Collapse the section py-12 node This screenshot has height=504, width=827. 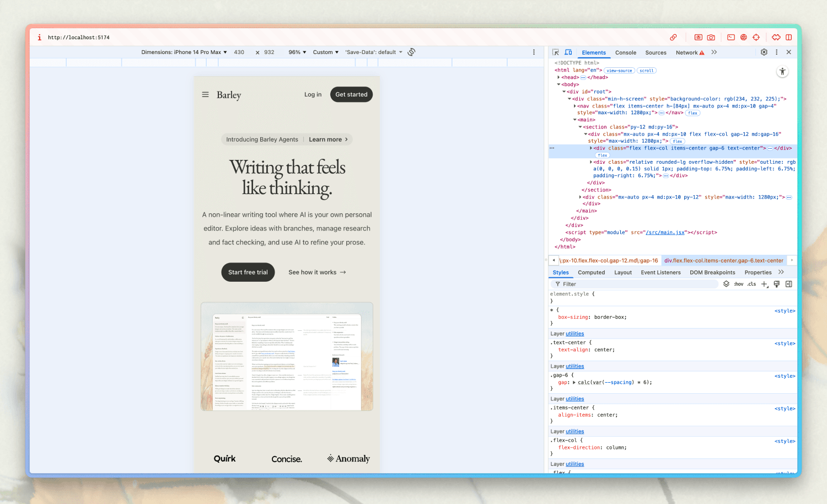(580, 127)
